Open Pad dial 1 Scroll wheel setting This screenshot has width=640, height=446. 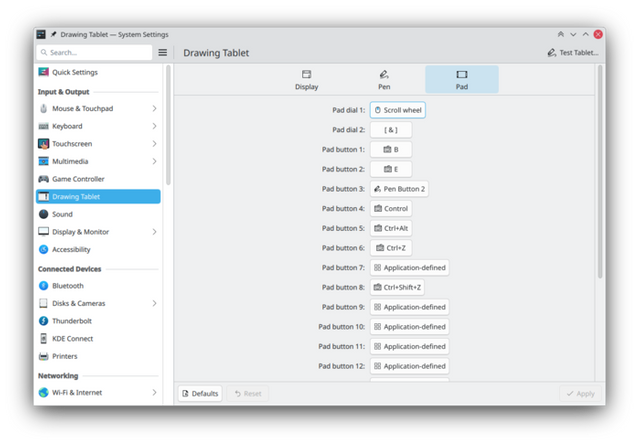tap(398, 110)
